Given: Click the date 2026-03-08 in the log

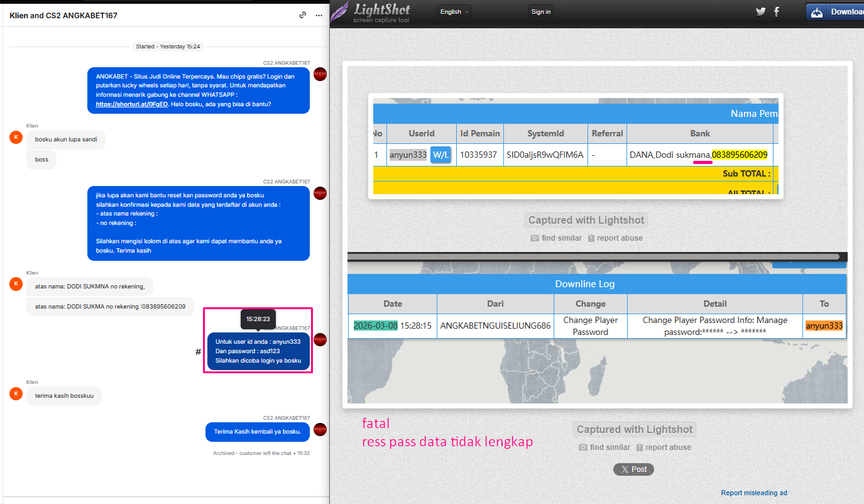Looking at the screenshot, I should [376, 326].
